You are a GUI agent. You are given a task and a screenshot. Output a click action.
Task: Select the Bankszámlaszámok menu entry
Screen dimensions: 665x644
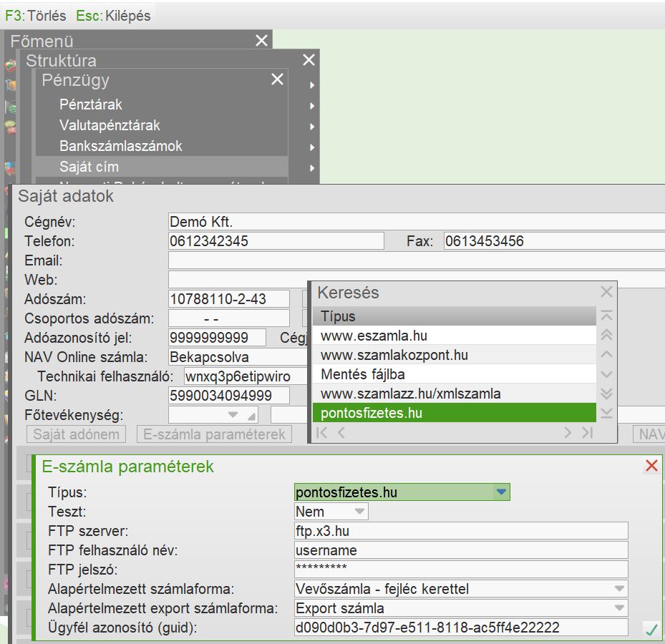[121, 146]
